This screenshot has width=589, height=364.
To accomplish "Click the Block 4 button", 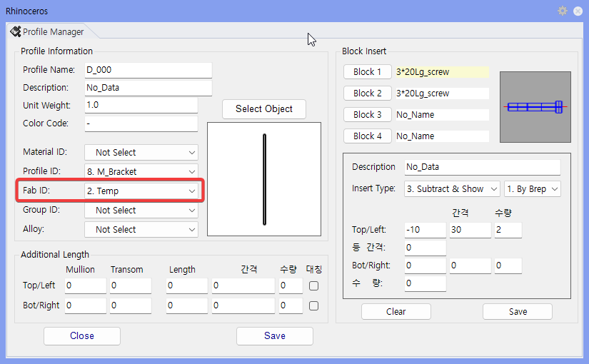I will tap(368, 136).
